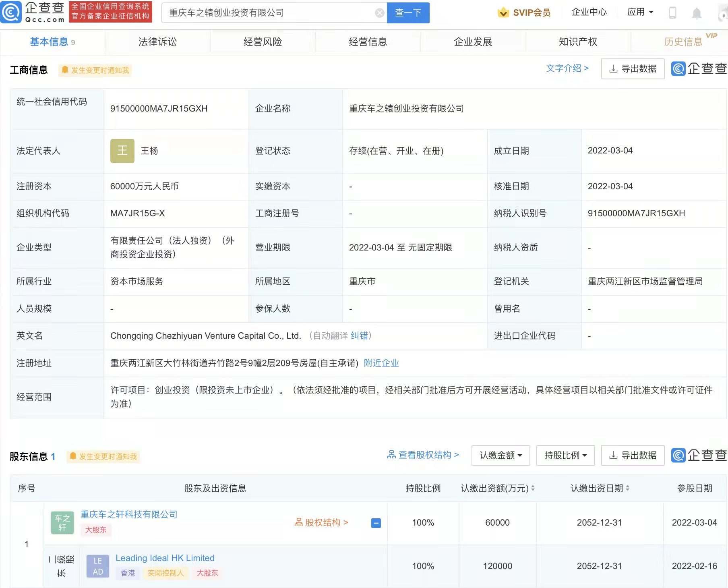Image resolution: width=728 pixels, height=588 pixels.
Task: Collapse the 重庆车之轩科技有限公司 row with minus button
Action: point(376,523)
